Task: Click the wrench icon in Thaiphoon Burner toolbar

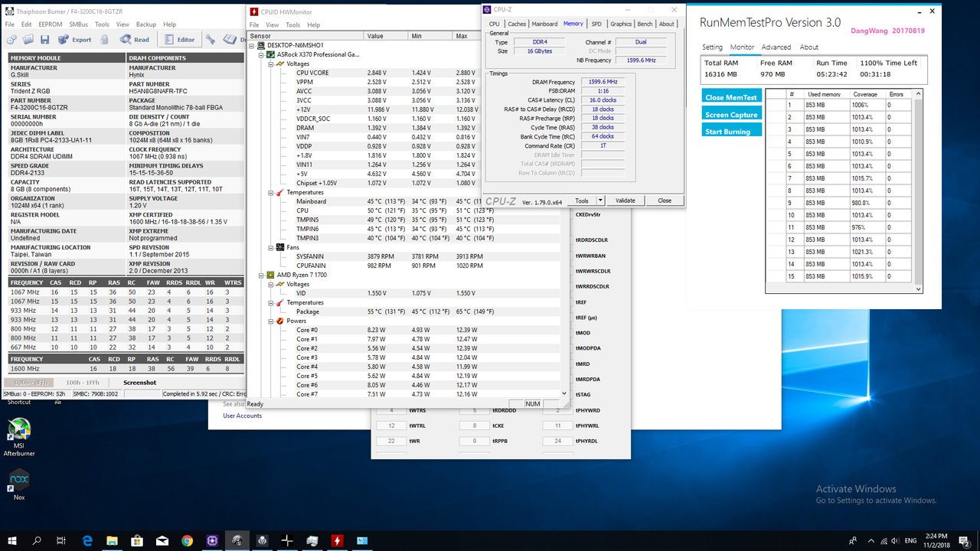Action: point(211,39)
